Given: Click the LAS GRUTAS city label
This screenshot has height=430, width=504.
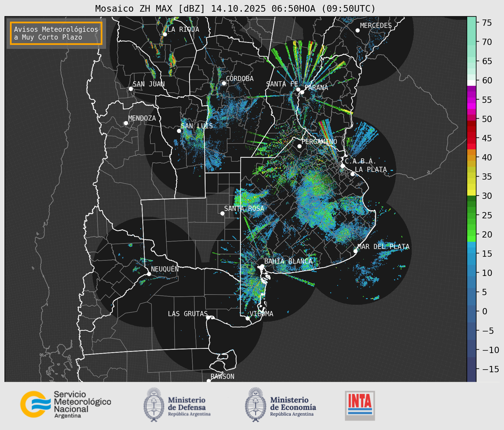Looking at the screenshot, I should 188,314.
